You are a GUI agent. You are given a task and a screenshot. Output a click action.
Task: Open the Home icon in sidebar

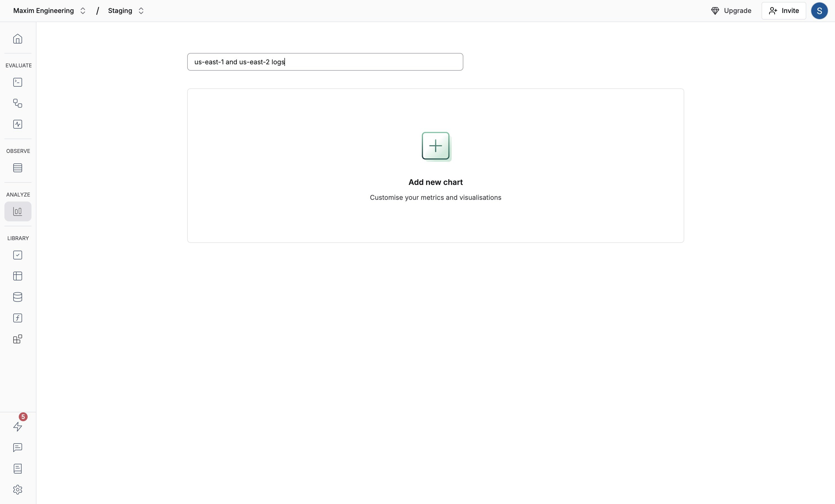(x=18, y=39)
